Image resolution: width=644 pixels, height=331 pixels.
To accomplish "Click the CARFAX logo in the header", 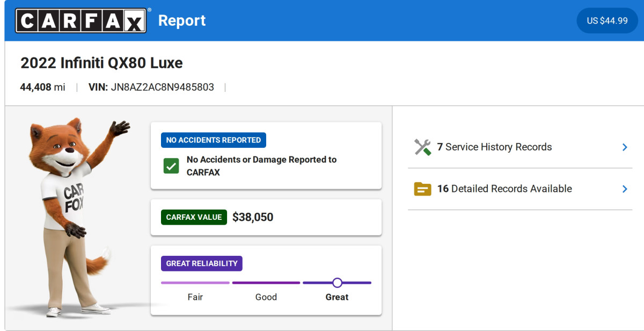I will click(x=80, y=20).
